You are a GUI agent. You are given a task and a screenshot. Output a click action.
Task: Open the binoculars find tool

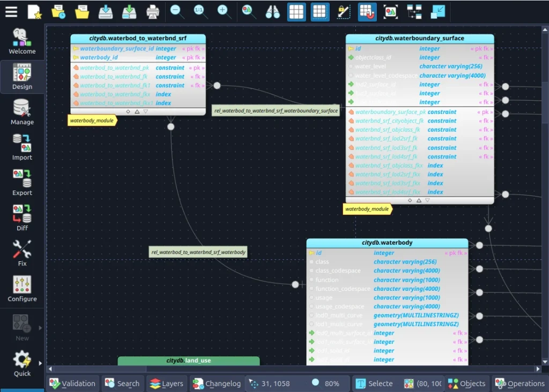tap(272, 12)
